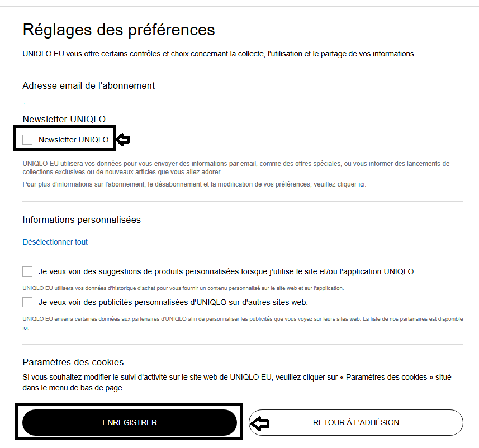Check the Newsletter UNIQLO checkbox
479x448 pixels.
(27, 139)
